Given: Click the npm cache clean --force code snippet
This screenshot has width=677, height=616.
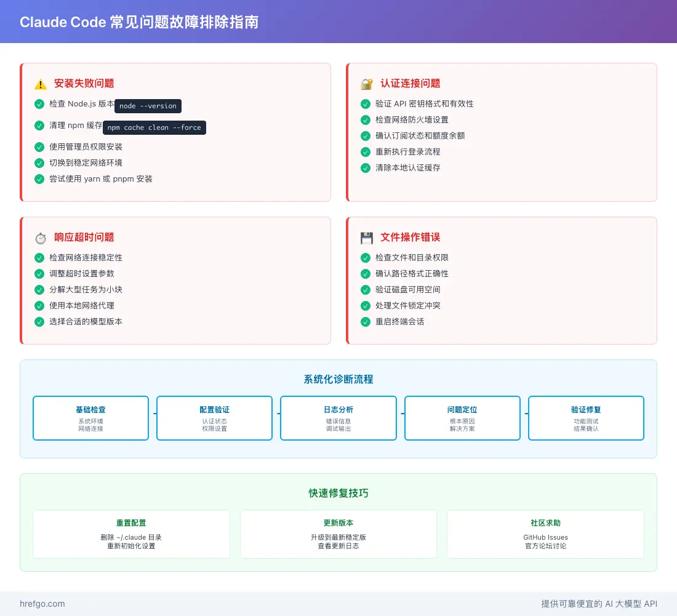Looking at the screenshot, I should (x=154, y=127).
